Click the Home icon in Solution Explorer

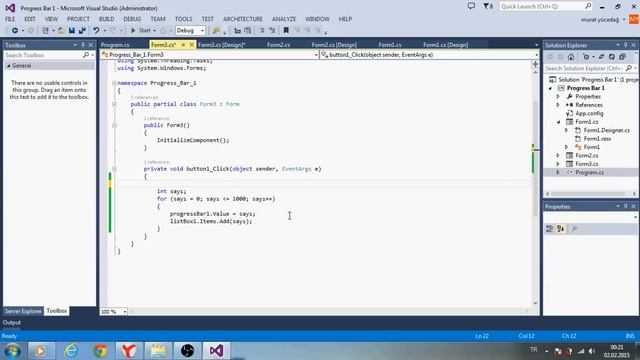(571, 57)
